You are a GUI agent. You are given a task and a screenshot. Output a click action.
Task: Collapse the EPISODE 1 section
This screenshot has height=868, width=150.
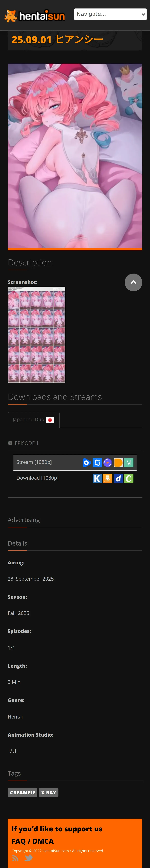(x=23, y=443)
